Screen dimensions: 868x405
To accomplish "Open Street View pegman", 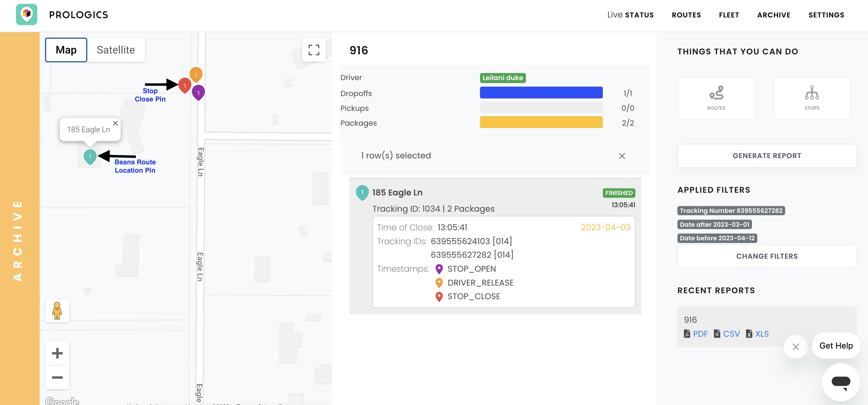I will click(x=57, y=310).
